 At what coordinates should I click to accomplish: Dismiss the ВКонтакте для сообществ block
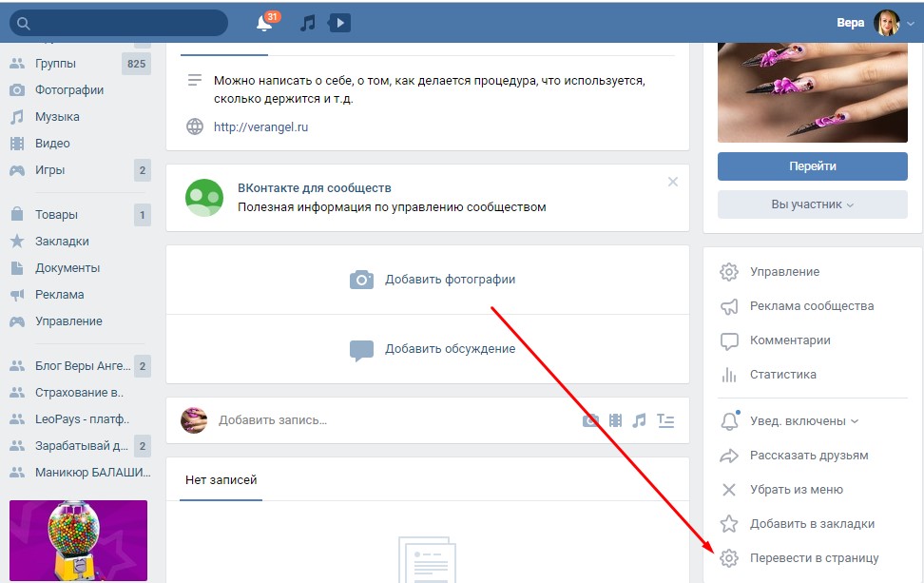[x=672, y=182]
